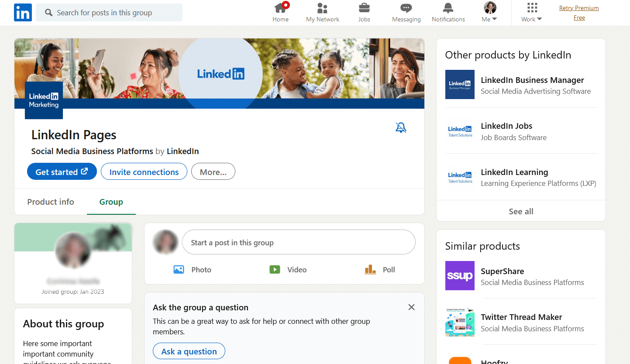Open Home from the navigation bar

pos(281,13)
